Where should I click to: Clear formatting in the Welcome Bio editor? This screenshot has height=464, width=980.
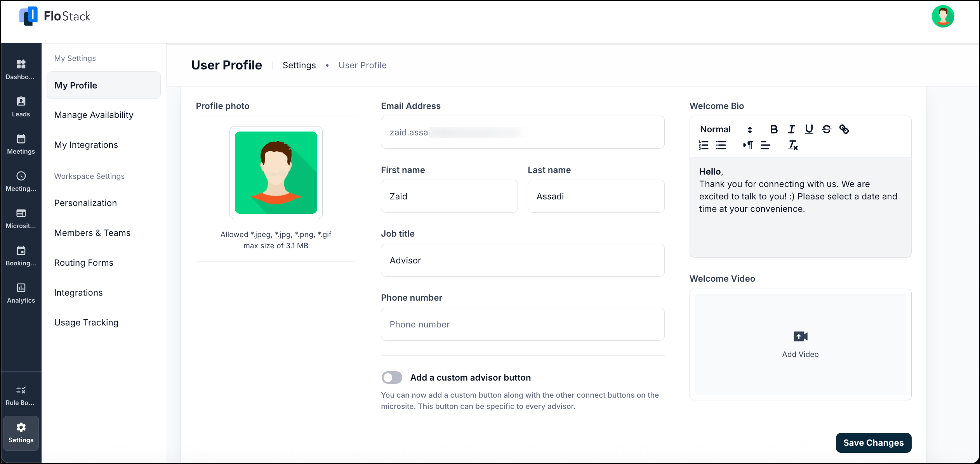point(792,145)
